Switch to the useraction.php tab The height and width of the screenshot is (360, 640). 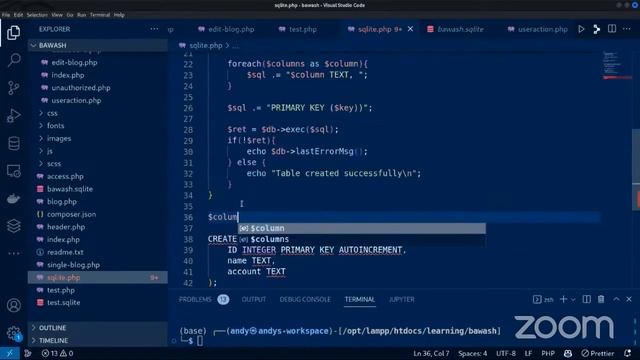538,29
